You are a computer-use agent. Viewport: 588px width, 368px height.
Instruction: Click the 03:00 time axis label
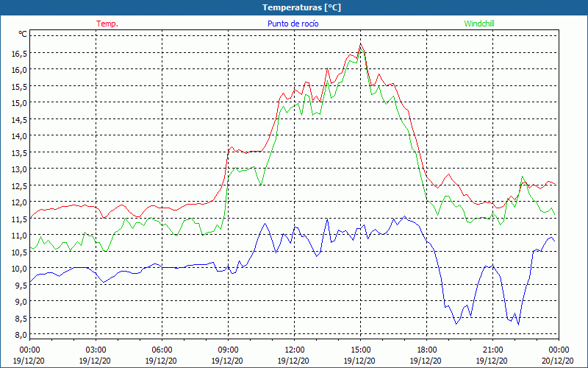96,350
